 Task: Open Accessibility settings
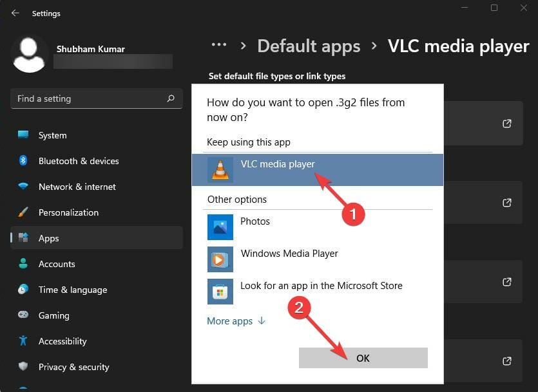(x=97, y=341)
